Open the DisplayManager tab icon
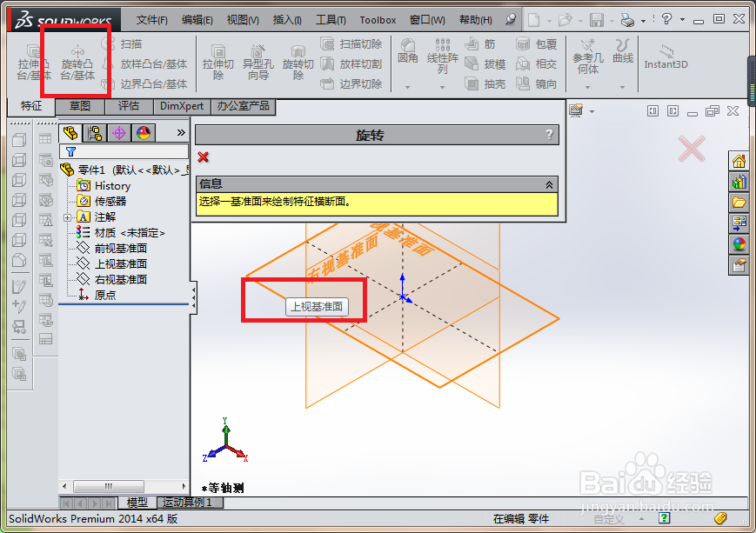 coord(144,132)
